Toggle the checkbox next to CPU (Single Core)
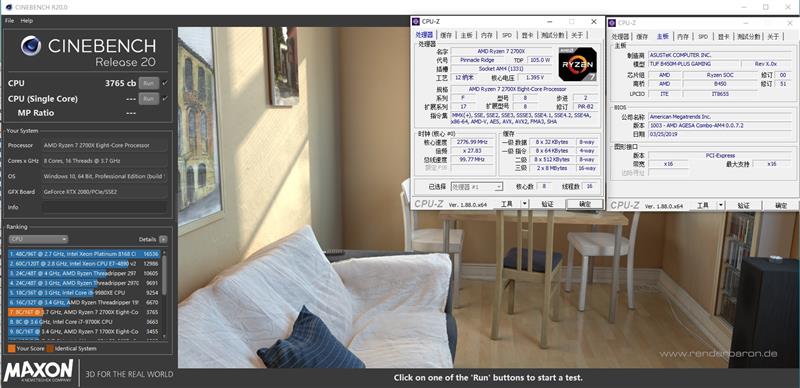The height and width of the screenshot is (388, 800). (x=164, y=99)
